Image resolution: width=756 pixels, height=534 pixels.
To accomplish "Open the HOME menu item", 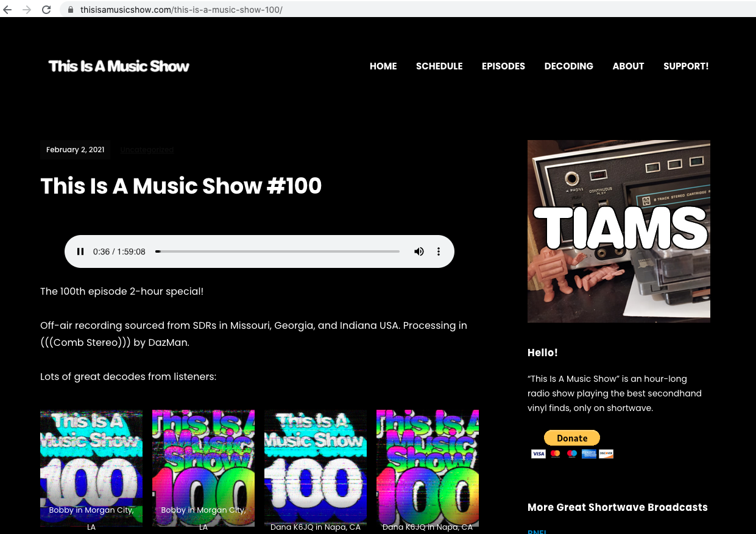I will pos(383,66).
